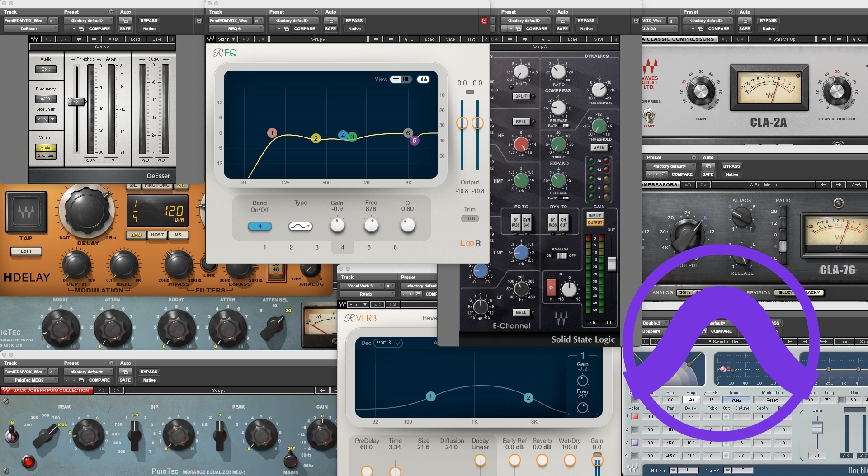This screenshot has height=476, width=868.
Task: Click the BYPASS button in the DeEsser header
Action: point(149,21)
